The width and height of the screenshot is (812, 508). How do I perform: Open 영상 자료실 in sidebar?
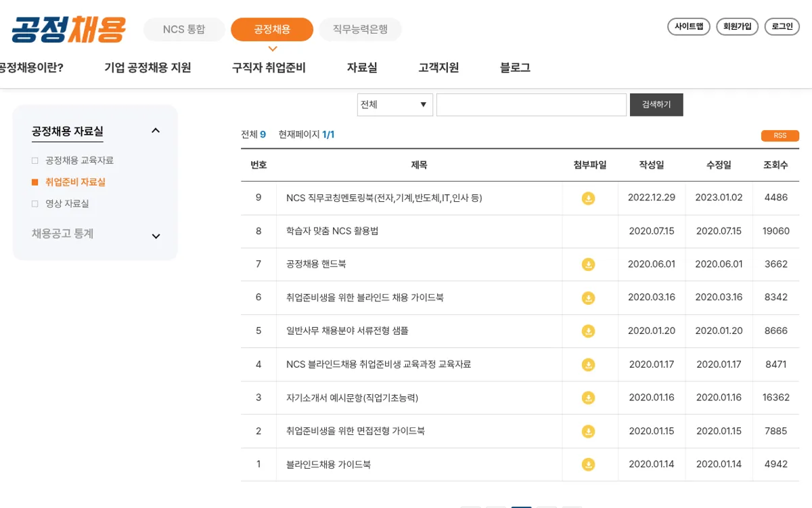[67, 204]
